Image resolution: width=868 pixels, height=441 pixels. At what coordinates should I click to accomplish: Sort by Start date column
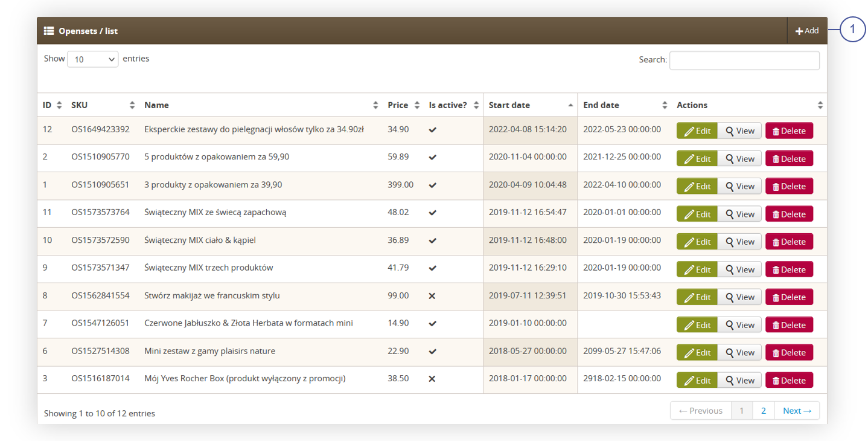point(531,105)
